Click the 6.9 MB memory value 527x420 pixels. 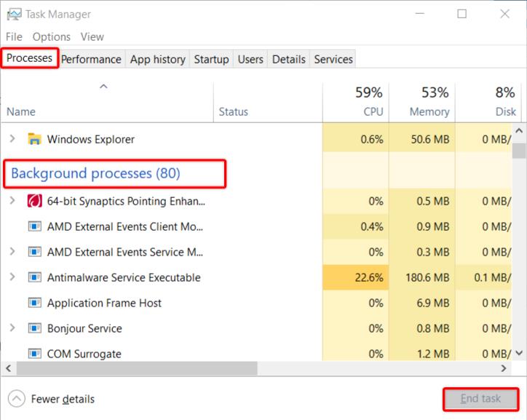[x=433, y=303]
